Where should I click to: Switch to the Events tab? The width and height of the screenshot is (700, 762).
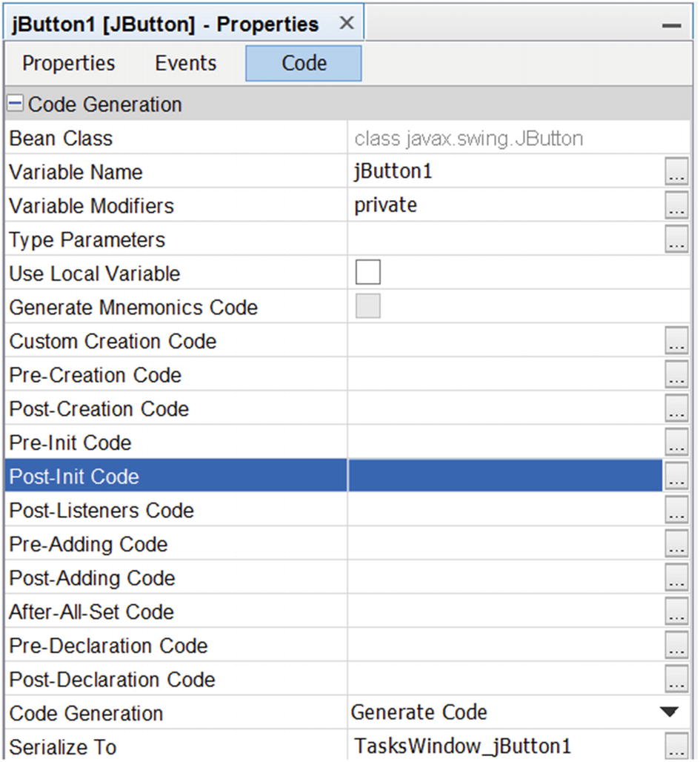click(186, 63)
